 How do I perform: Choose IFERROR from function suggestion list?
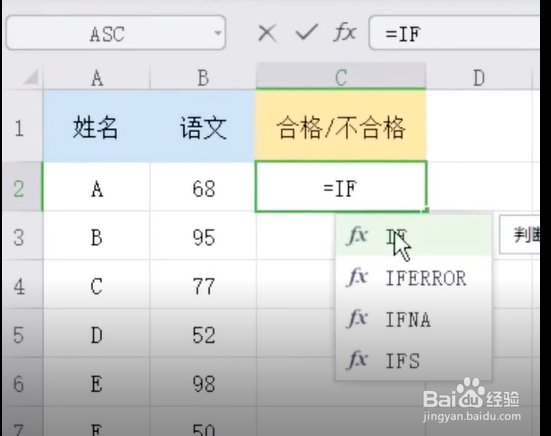pos(414,278)
